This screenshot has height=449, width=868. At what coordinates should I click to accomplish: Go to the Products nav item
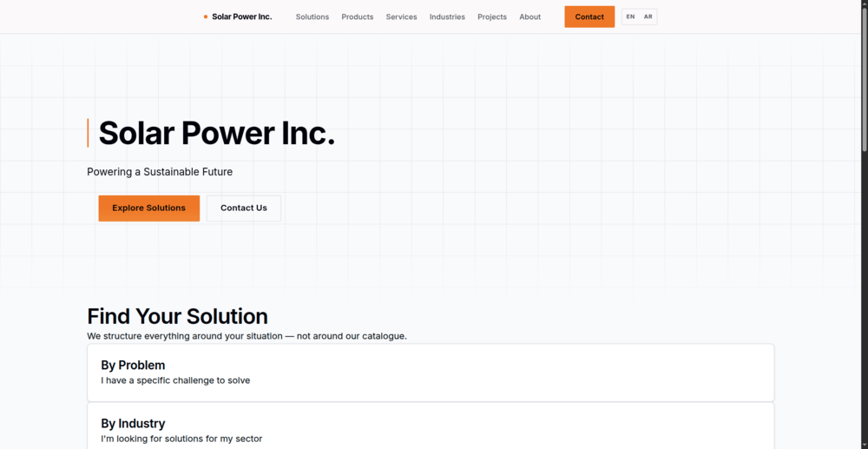357,17
